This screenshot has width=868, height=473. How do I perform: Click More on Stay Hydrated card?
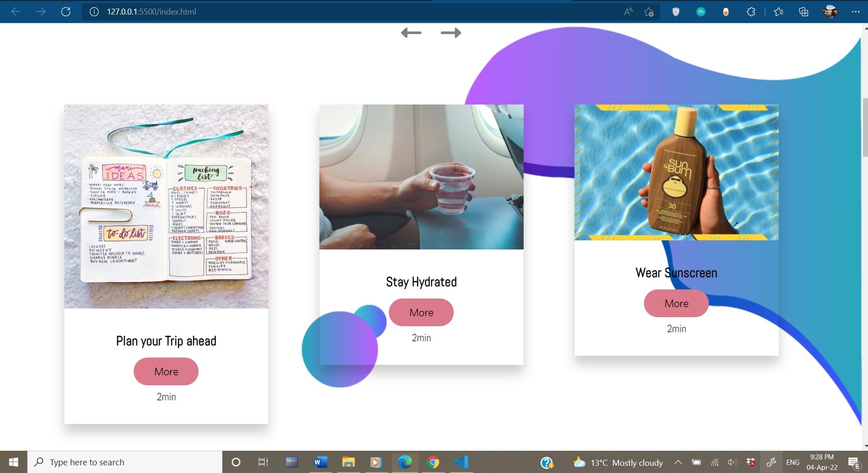click(421, 313)
